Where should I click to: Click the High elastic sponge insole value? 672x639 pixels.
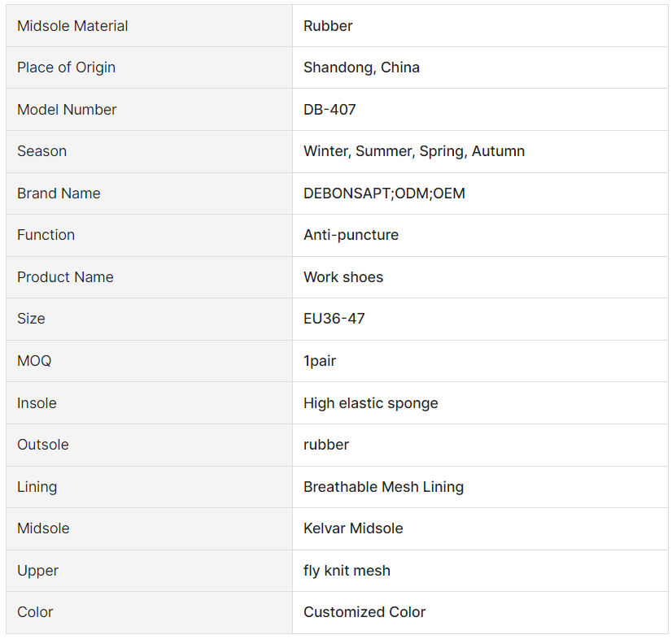(371, 403)
